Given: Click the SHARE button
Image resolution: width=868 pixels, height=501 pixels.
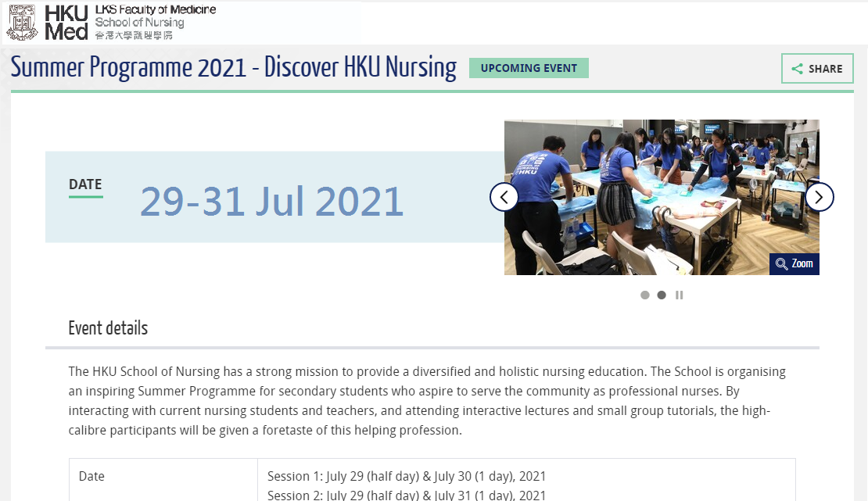Looking at the screenshot, I should (x=817, y=69).
